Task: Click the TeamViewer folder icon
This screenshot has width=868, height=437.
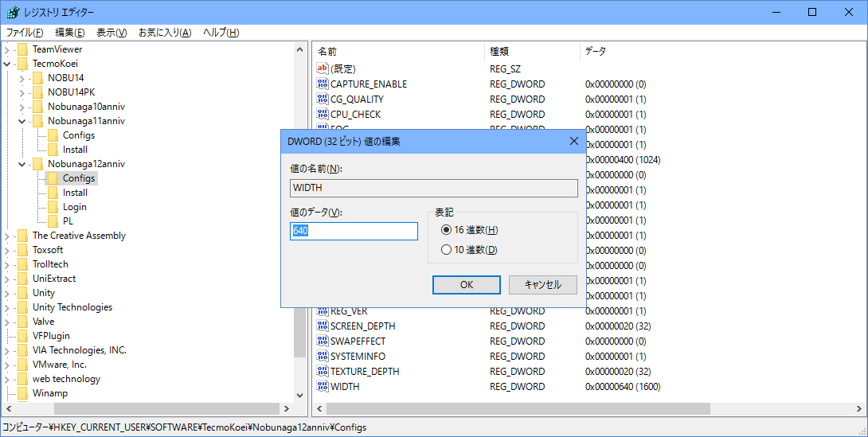Action: tap(22, 49)
